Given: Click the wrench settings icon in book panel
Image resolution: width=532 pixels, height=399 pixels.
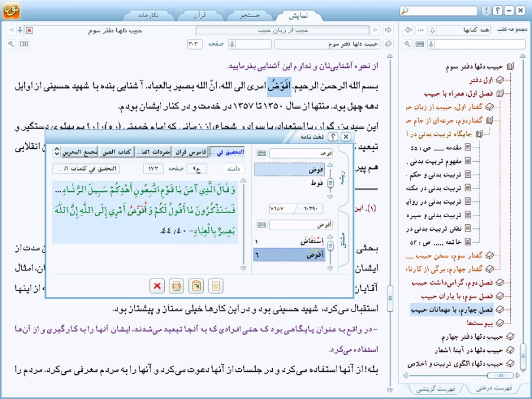Looking at the screenshot, I should 407,44.
